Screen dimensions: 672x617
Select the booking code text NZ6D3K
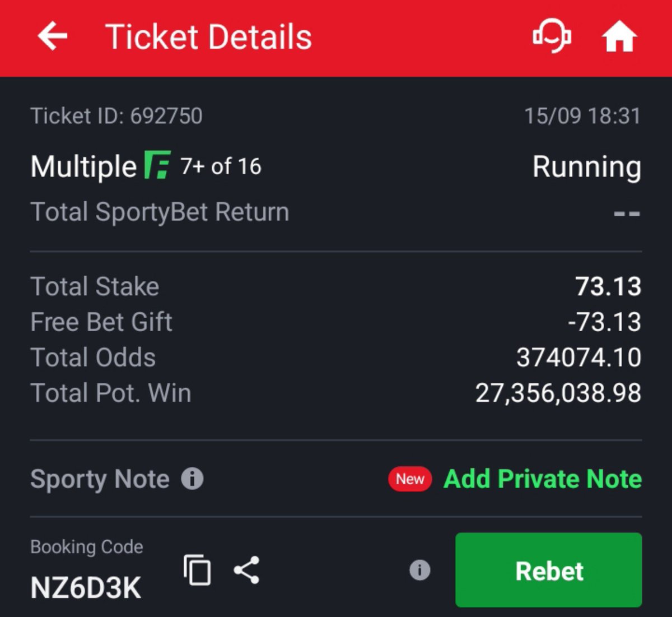click(86, 588)
